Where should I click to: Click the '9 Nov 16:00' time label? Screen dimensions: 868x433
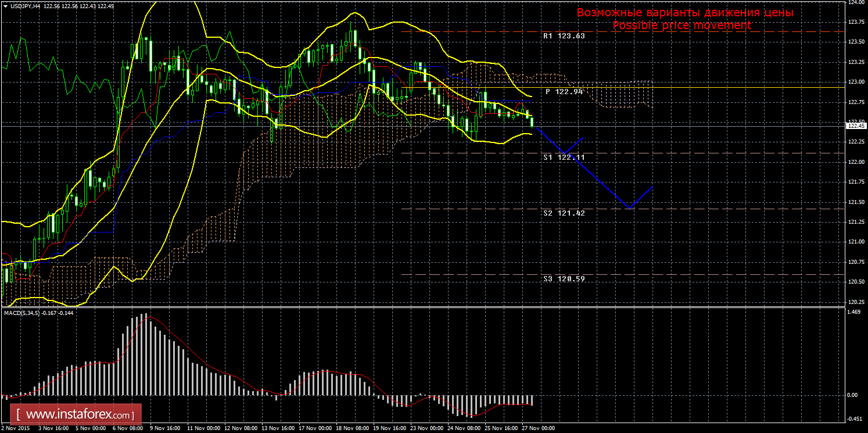[x=166, y=428]
